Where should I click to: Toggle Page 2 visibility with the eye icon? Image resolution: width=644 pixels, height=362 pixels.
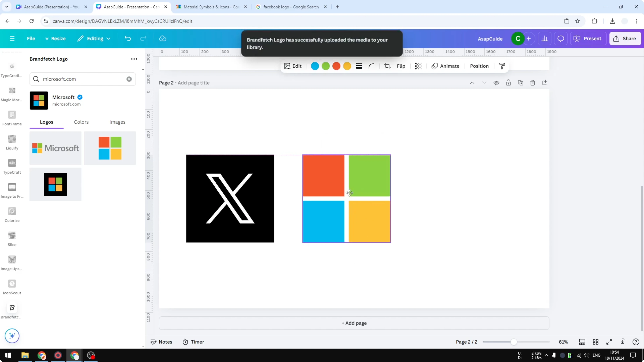point(496,82)
